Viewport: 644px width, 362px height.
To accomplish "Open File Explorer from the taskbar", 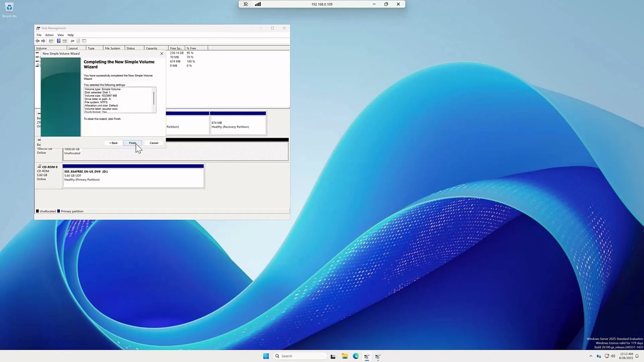I will (x=345, y=356).
